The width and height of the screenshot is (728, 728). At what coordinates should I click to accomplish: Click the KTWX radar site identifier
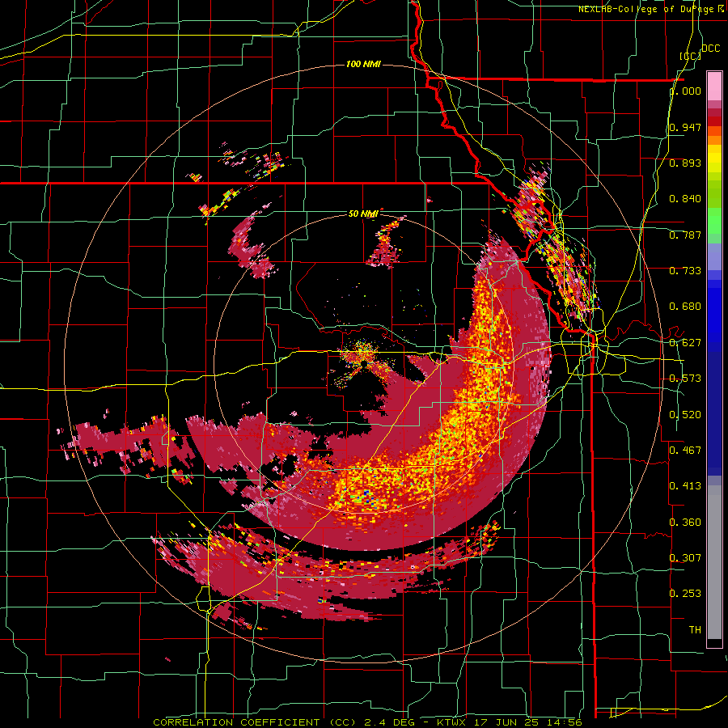pos(453,722)
